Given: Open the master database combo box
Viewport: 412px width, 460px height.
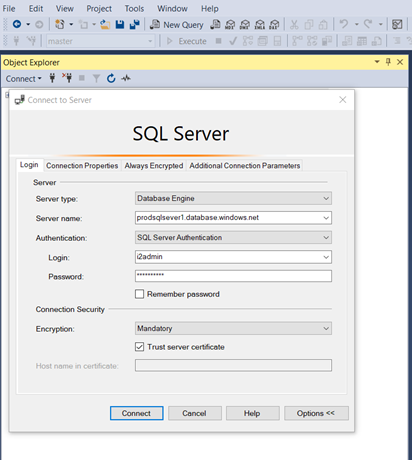Looking at the screenshot, I should pos(100,41).
